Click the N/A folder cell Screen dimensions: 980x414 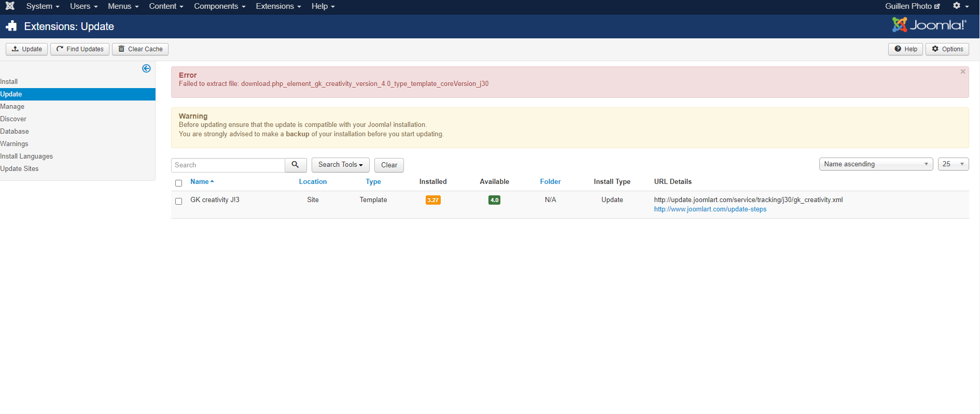tap(550, 199)
